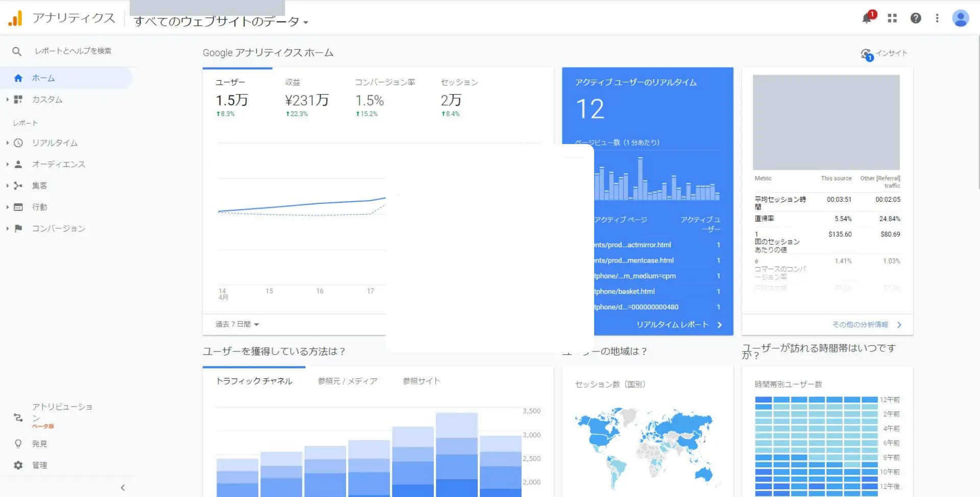Open the vertical three-dot menu

[x=937, y=18]
